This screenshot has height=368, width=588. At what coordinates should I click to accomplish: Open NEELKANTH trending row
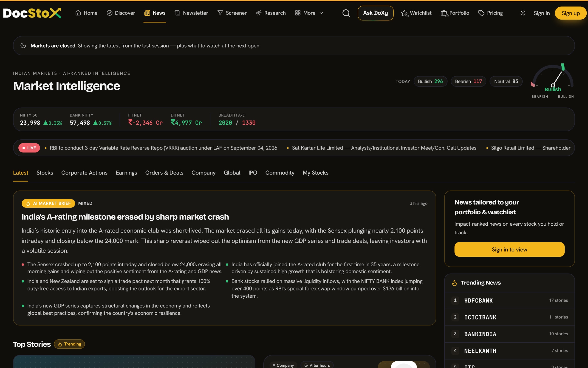pyautogui.click(x=509, y=351)
